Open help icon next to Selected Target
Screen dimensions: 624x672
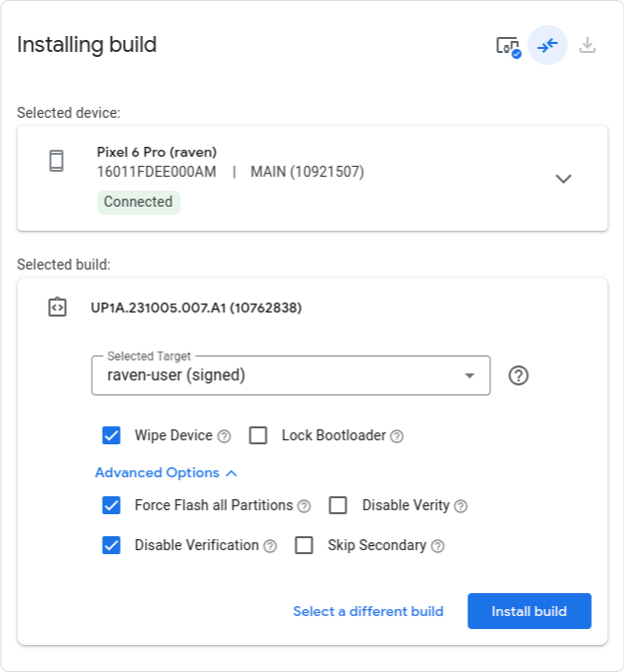(x=518, y=375)
